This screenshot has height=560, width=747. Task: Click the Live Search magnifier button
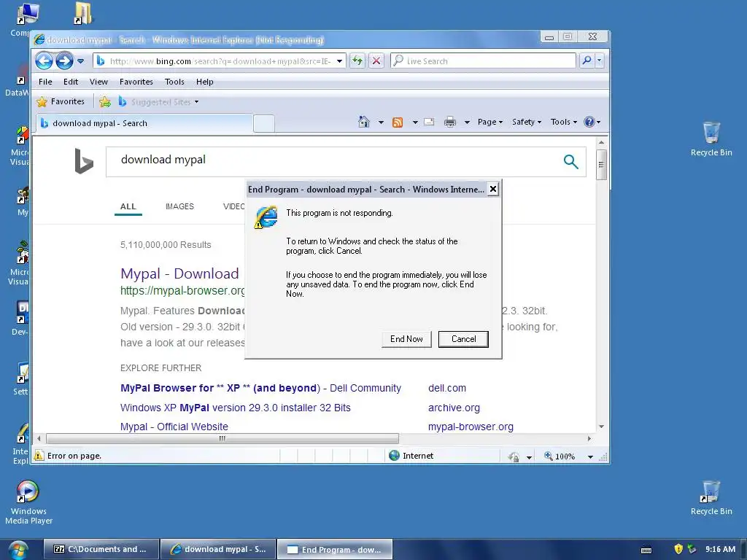pos(587,61)
